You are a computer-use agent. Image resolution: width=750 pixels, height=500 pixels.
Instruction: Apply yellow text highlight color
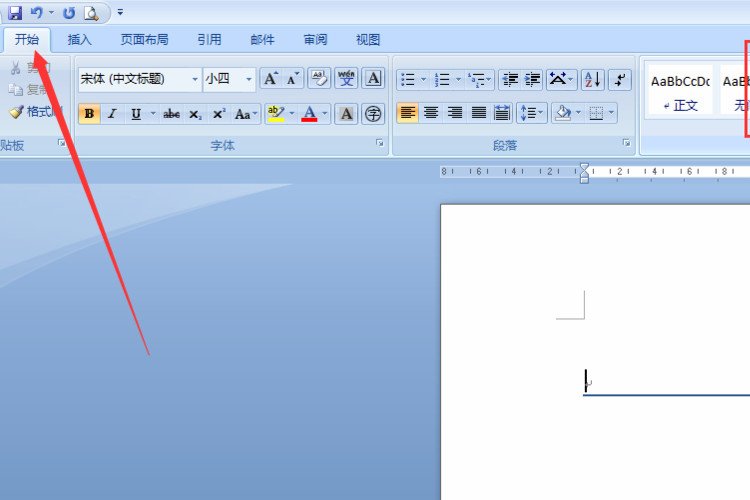276,114
